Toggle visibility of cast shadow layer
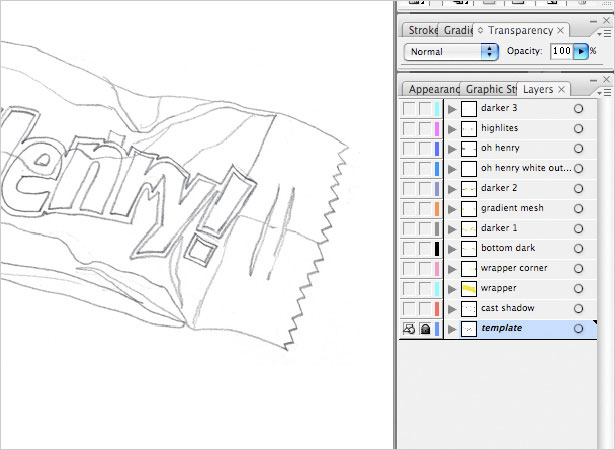This screenshot has height=450, width=615. click(409, 309)
